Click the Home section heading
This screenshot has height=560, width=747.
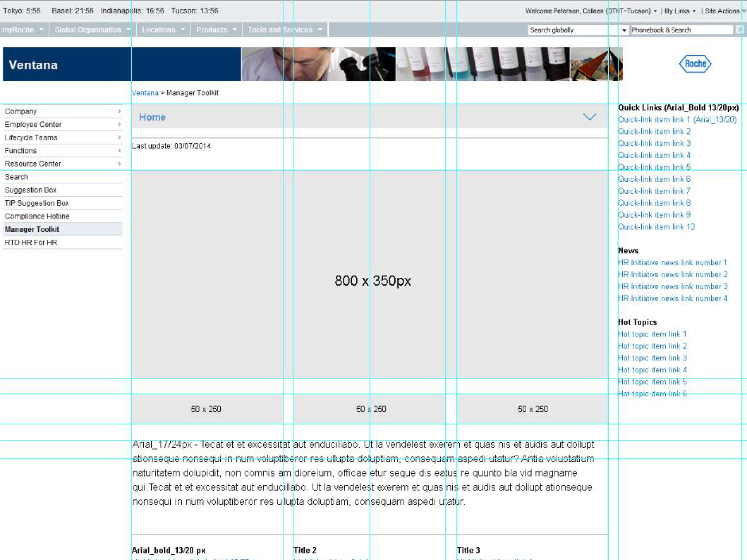click(x=152, y=117)
